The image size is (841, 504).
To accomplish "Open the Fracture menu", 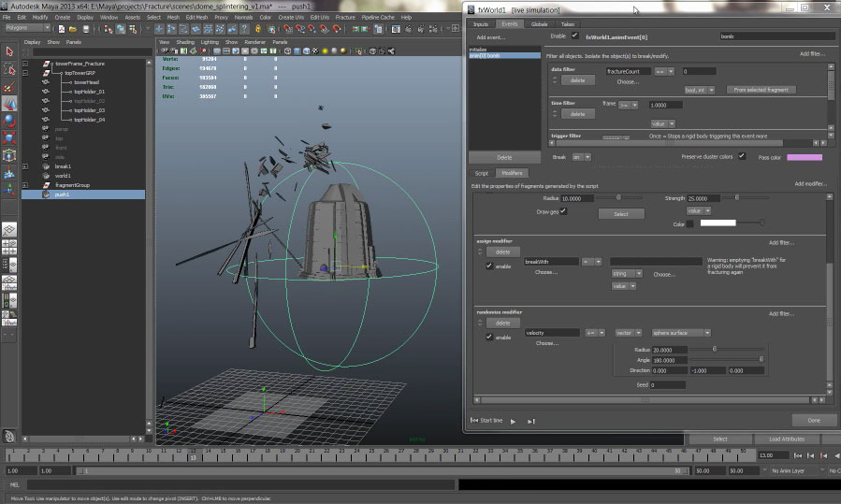I will [x=345, y=17].
